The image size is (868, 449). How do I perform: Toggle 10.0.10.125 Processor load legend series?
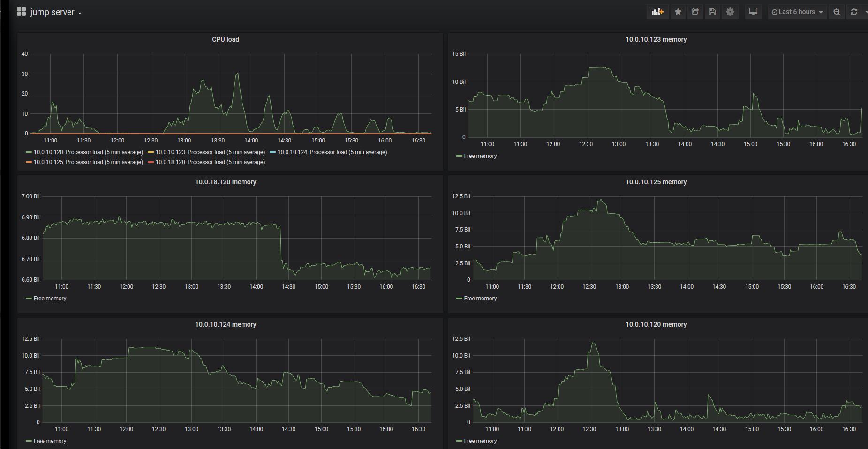pos(88,162)
